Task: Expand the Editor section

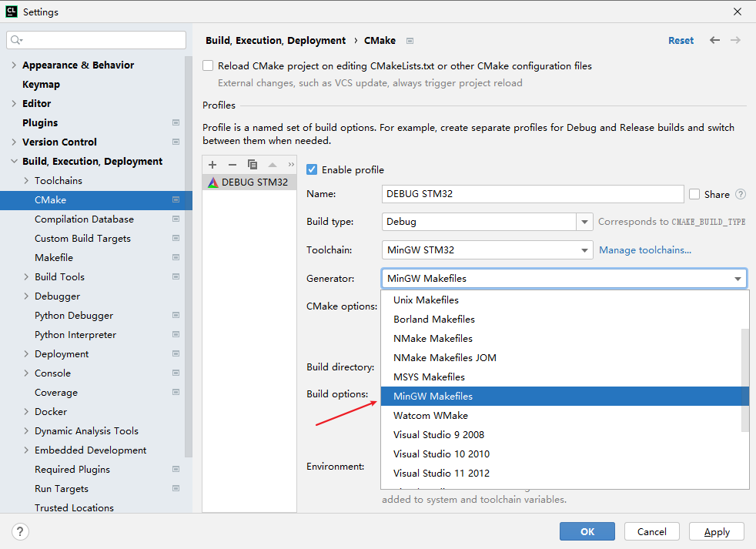Action: [x=14, y=103]
